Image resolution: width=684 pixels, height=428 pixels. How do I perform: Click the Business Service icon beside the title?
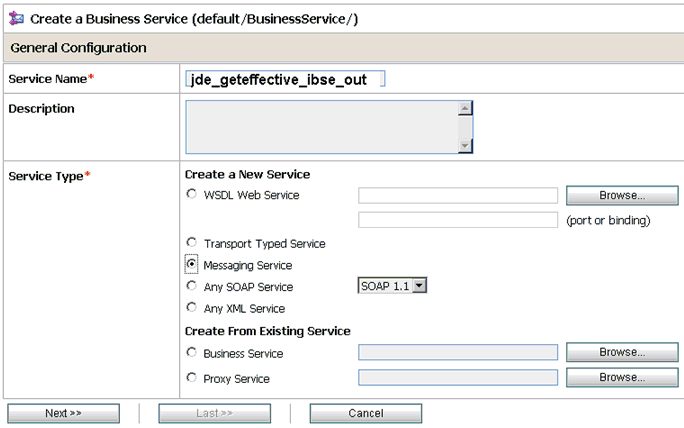point(16,18)
